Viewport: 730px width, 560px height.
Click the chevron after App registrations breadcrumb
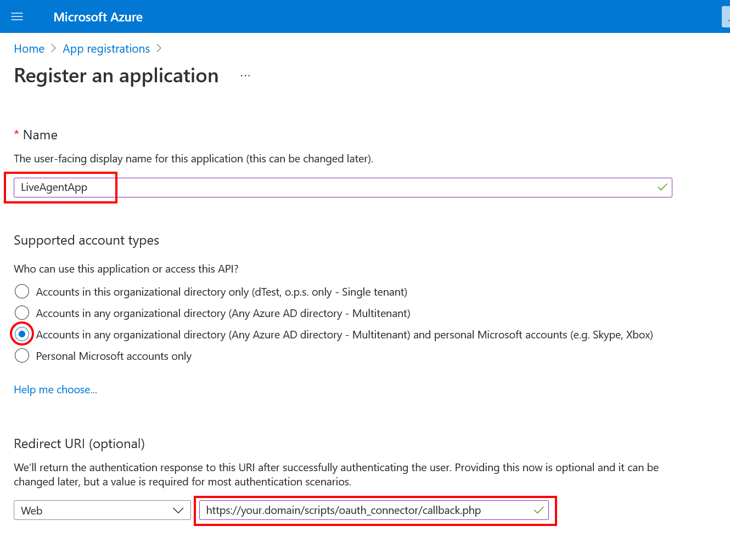click(159, 48)
